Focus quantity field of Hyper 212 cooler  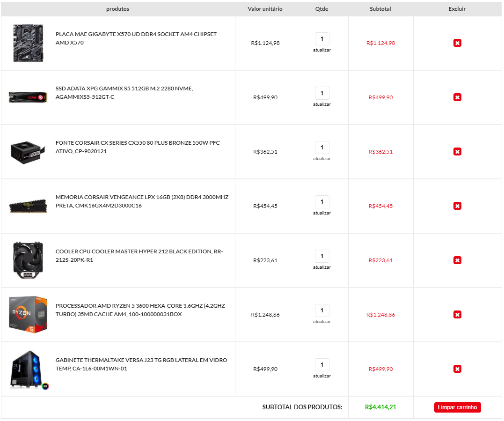point(322,256)
